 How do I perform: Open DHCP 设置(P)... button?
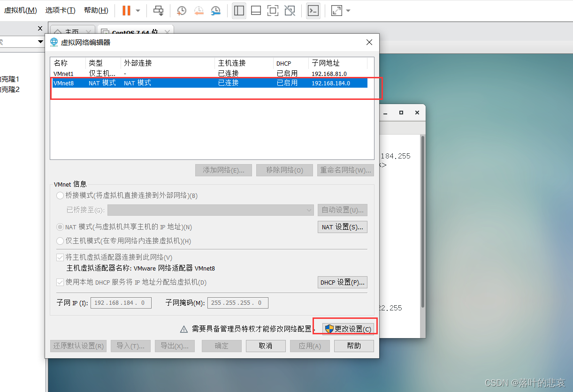tap(343, 282)
